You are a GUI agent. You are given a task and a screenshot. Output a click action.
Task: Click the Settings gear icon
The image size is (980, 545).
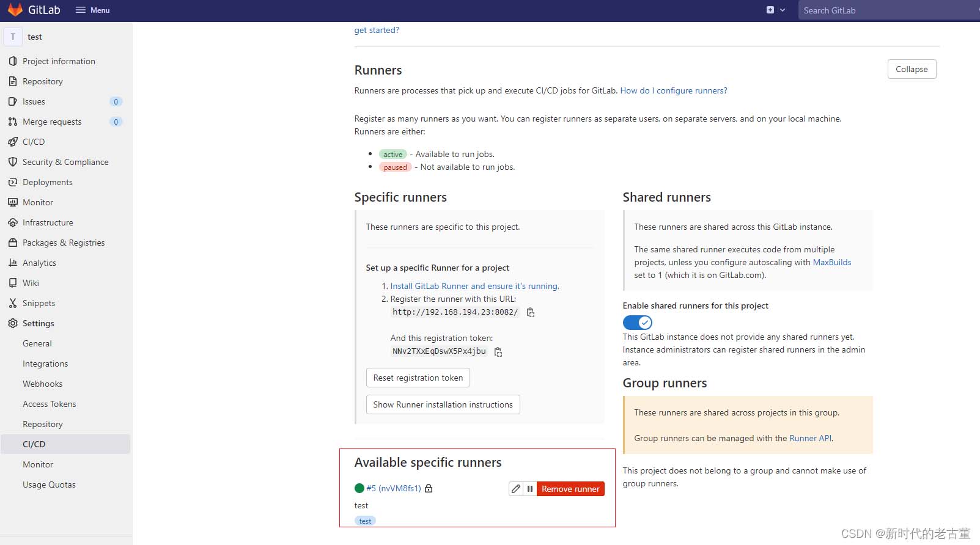pos(13,323)
